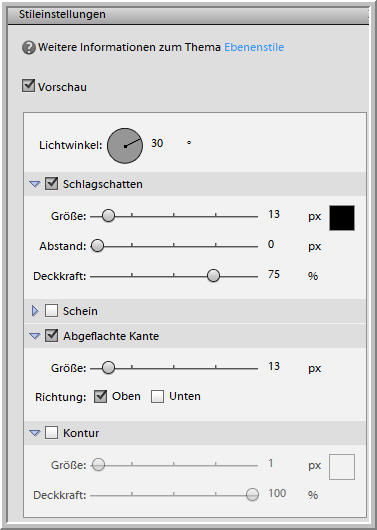Open the Ebenenstile help link

(x=254, y=47)
